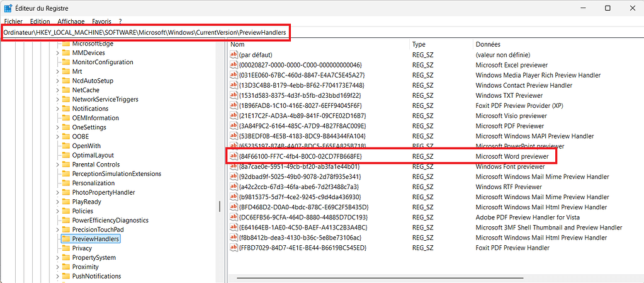Expand the PushNotifications tree node
The width and height of the screenshot is (644, 283).
pyautogui.click(x=57, y=276)
